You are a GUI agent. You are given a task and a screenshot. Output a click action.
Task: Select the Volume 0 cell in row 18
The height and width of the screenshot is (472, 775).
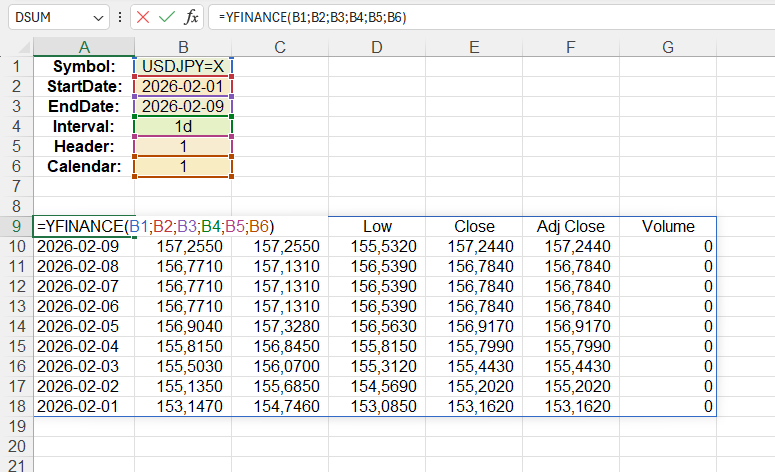668,406
